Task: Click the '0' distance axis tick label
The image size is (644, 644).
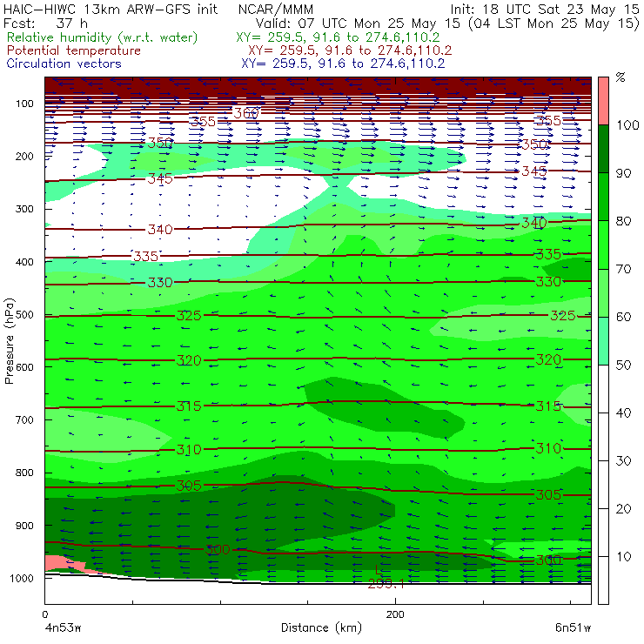Action: (x=45, y=614)
